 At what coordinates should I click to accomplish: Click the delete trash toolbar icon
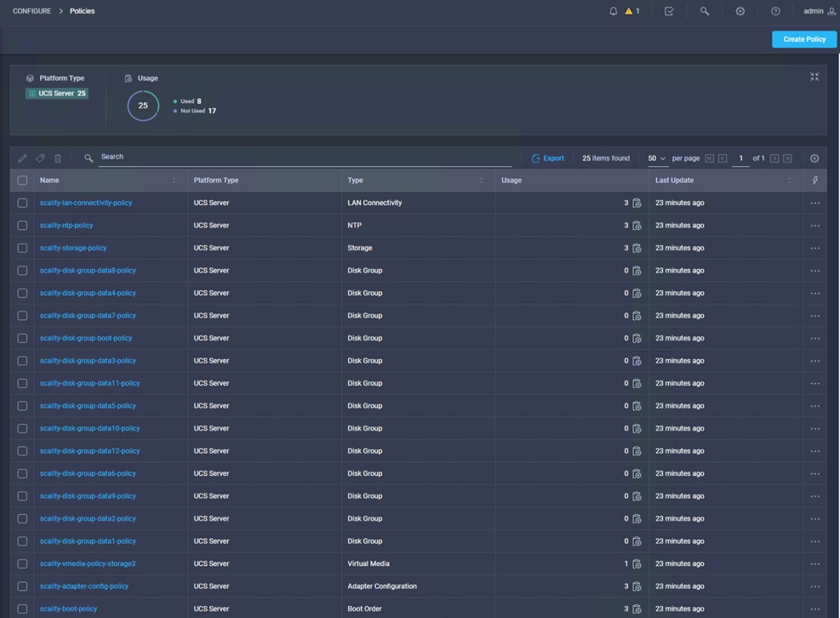coord(58,158)
